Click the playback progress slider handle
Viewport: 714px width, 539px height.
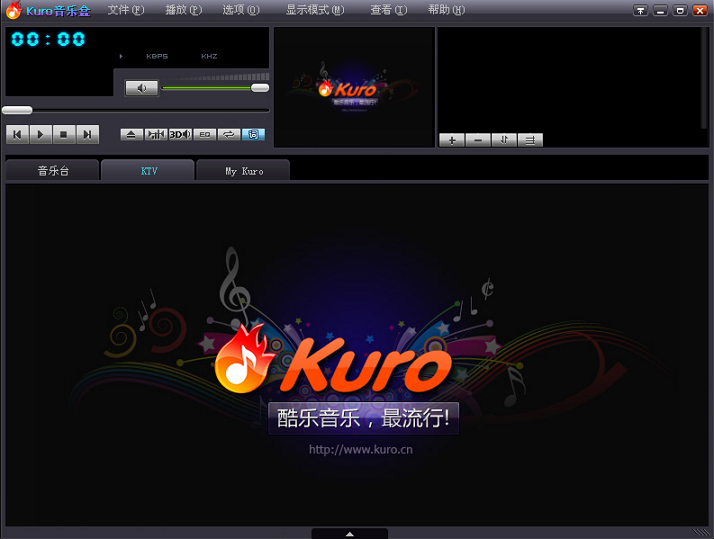(x=17, y=110)
